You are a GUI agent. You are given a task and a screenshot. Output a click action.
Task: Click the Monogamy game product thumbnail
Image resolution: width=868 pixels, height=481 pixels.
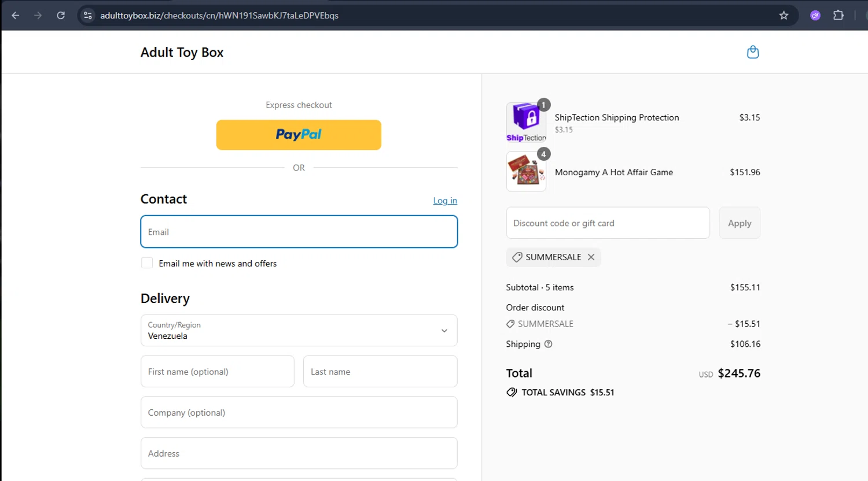pyautogui.click(x=526, y=172)
